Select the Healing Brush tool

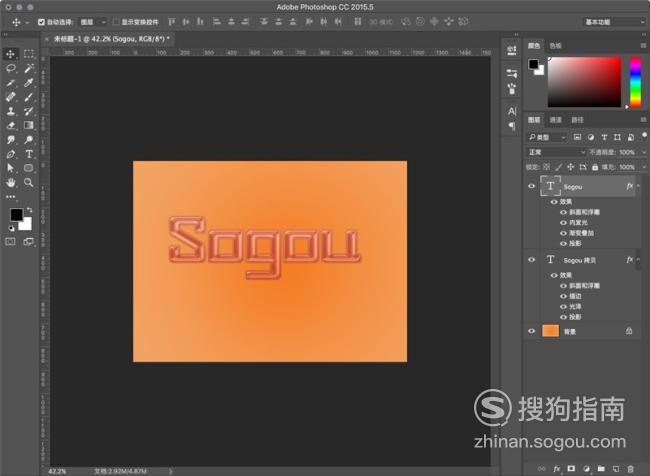point(10,97)
